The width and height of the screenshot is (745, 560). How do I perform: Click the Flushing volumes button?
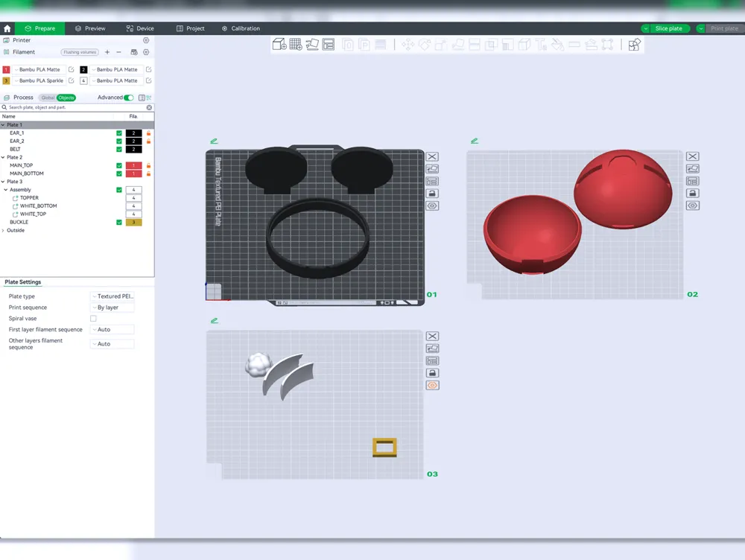pyautogui.click(x=80, y=52)
